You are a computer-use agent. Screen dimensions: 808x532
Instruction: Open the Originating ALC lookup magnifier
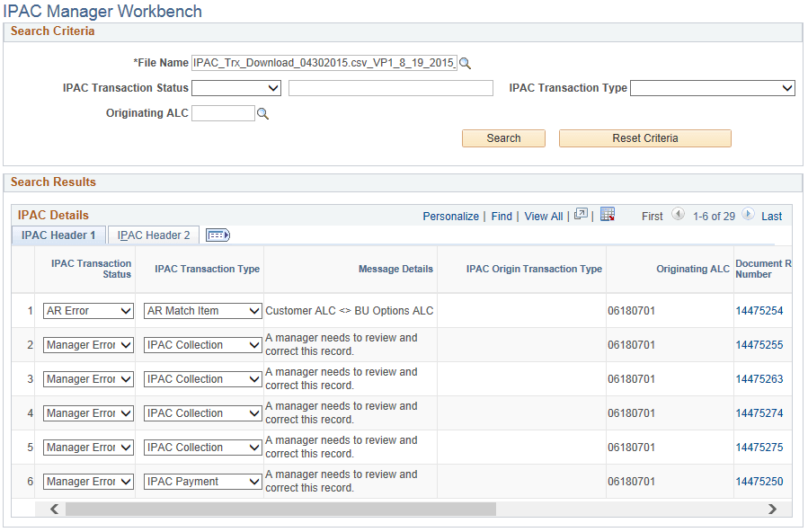point(264,113)
